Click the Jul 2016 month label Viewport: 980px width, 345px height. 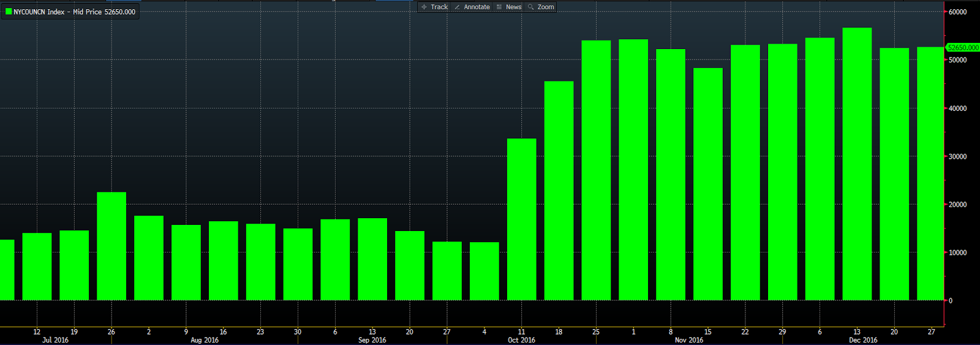(55, 340)
